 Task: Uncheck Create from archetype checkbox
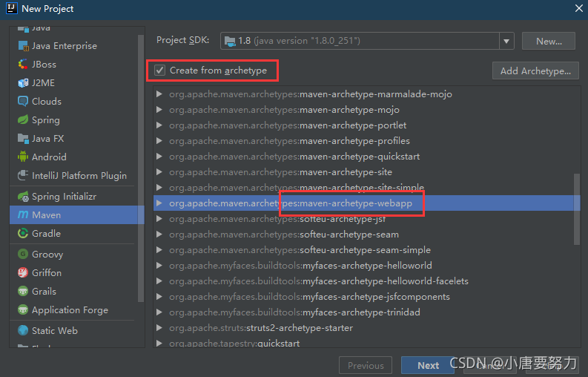[159, 71]
